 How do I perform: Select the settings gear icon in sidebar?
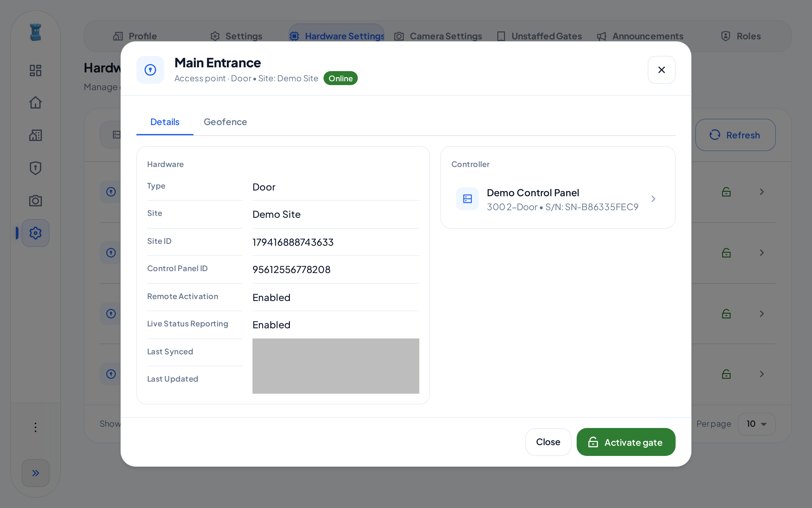(x=35, y=233)
